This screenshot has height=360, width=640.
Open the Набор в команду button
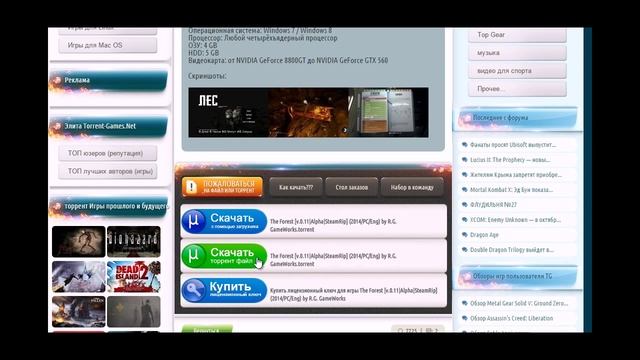coord(412,187)
